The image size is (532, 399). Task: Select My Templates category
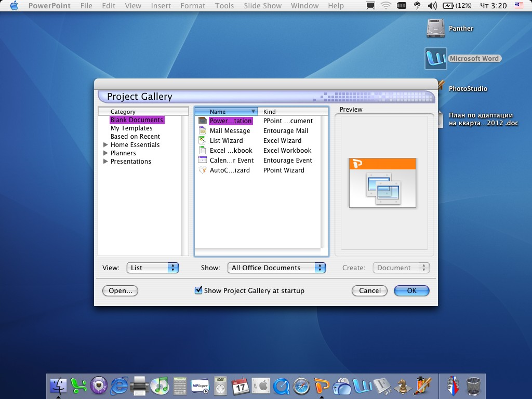pyautogui.click(x=131, y=128)
